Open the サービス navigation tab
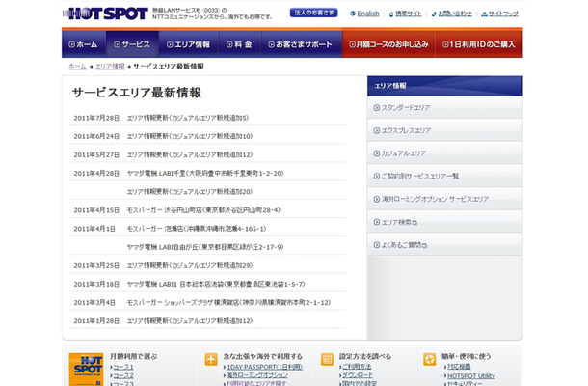This screenshot has height=386, width=588. 132,44
